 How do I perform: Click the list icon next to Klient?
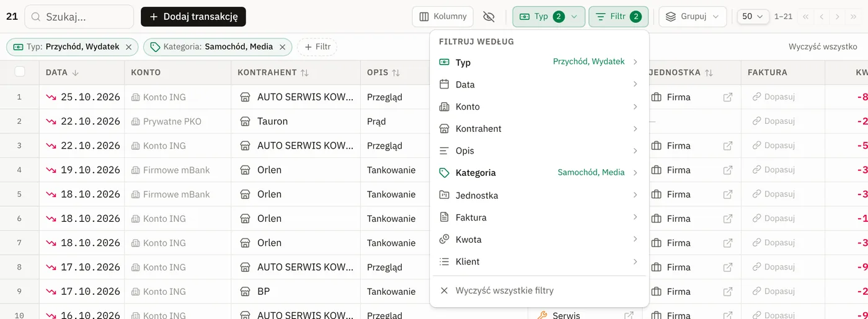(444, 261)
